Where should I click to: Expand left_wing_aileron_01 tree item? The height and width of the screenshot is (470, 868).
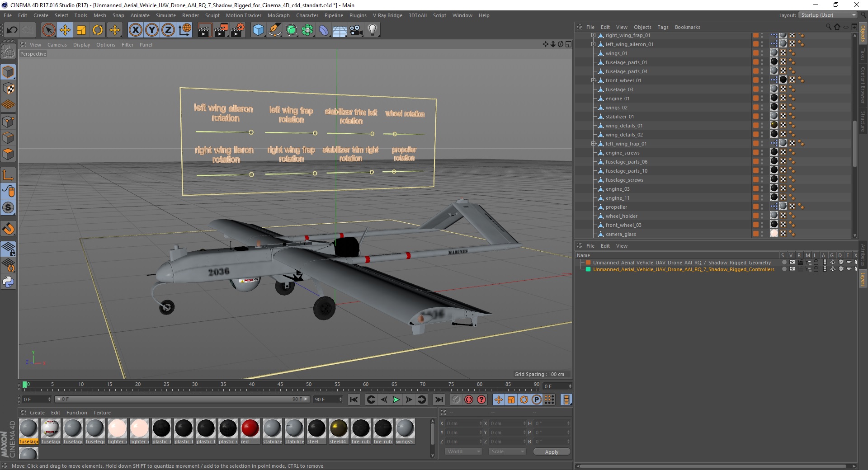click(x=593, y=44)
